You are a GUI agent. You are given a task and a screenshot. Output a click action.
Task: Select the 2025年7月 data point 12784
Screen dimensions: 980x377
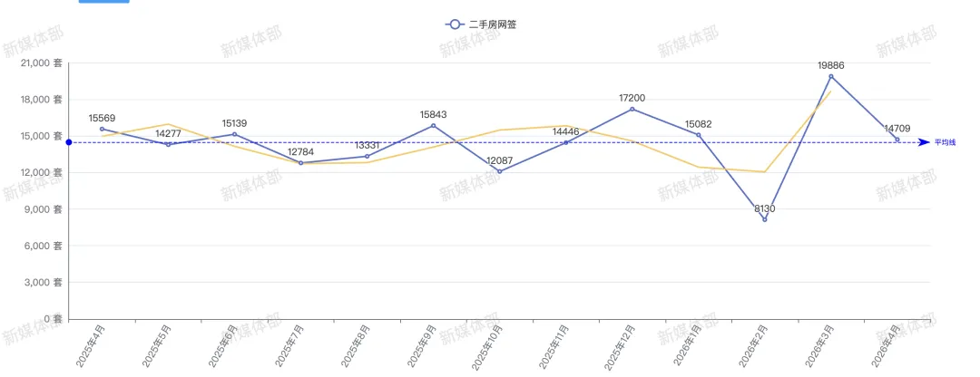click(x=300, y=163)
